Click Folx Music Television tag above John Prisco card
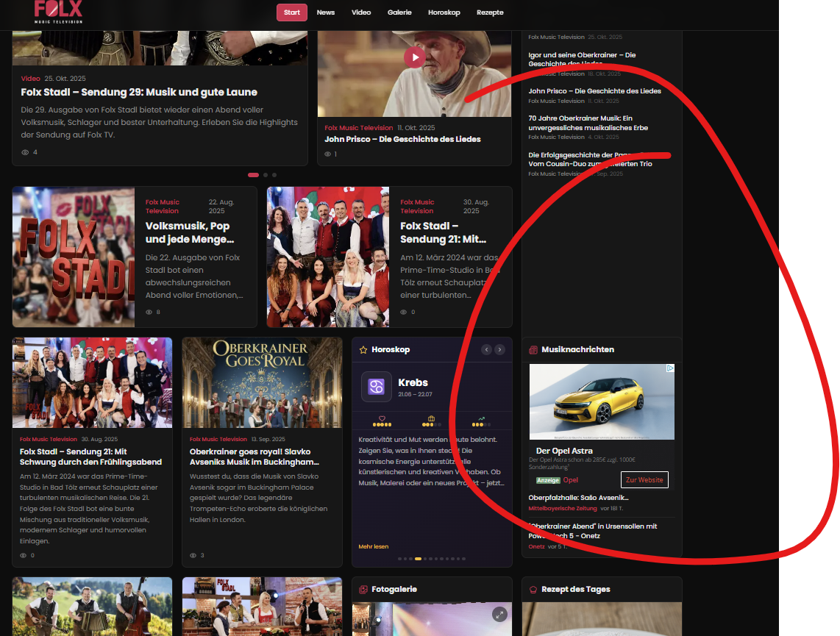Image resolution: width=840 pixels, height=636 pixels. coord(358,128)
